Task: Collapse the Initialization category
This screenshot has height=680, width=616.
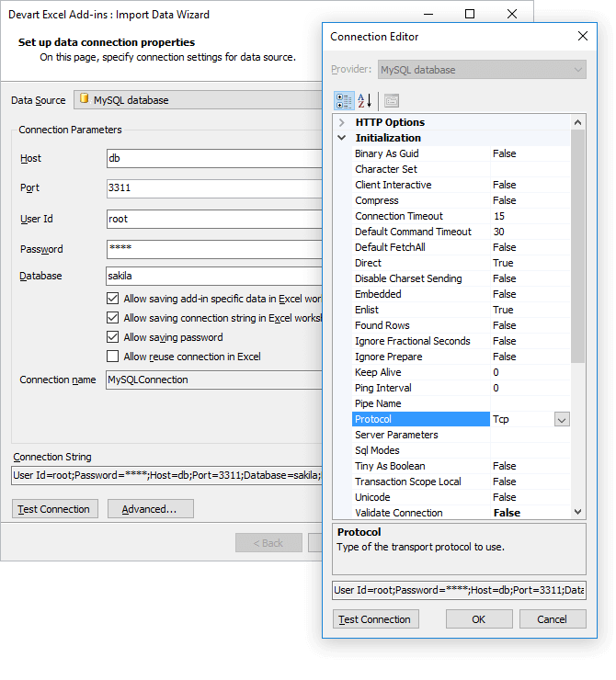Action: pos(342,138)
